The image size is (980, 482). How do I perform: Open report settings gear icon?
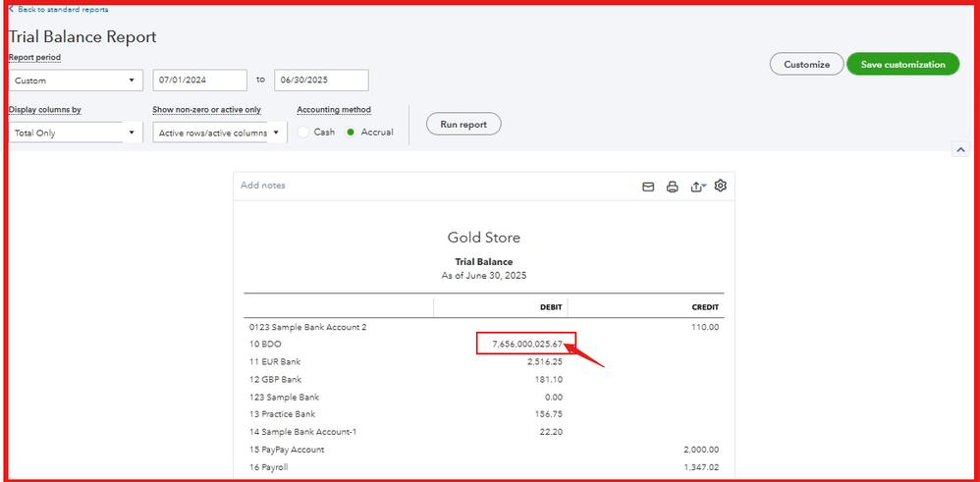click(721, 186)
